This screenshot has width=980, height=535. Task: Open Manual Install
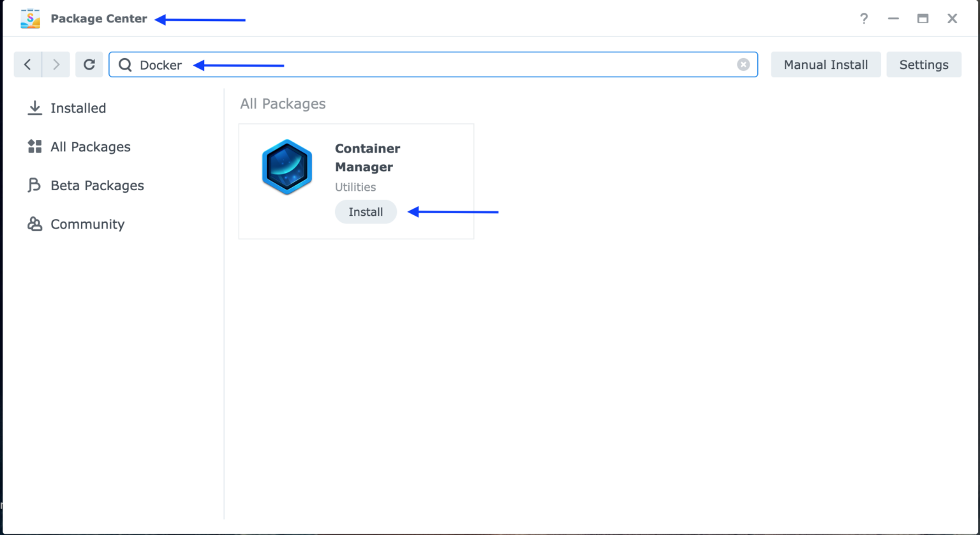(x=826, y=64)
